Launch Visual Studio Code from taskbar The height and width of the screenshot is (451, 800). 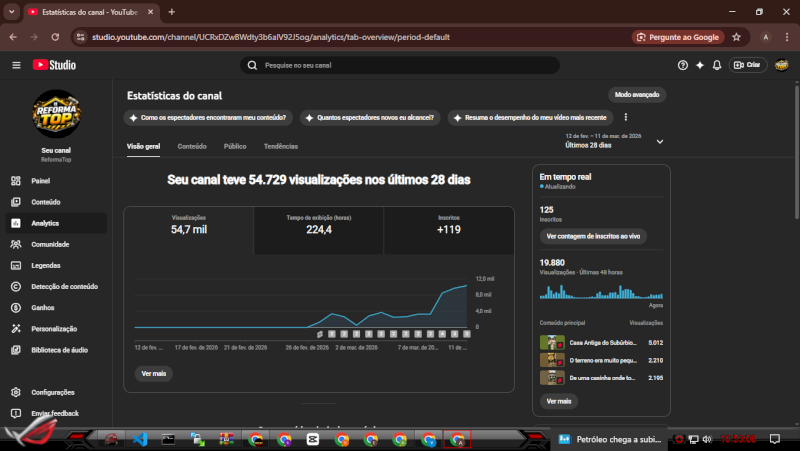[140, 439]
